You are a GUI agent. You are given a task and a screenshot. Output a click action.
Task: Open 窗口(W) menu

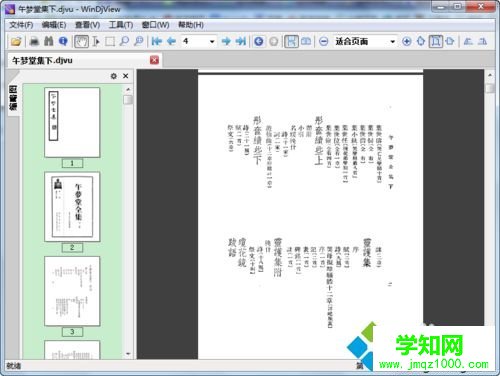click(x=155, y=25)
